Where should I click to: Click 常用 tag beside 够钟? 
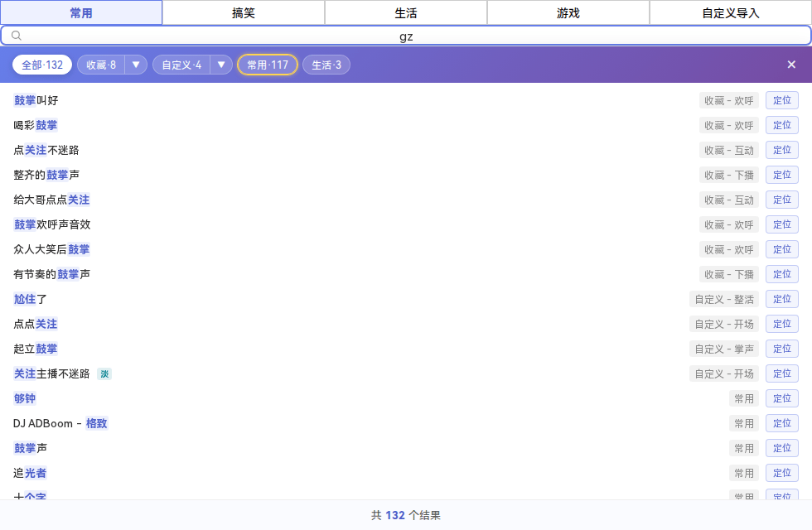[x=744, y=398]
